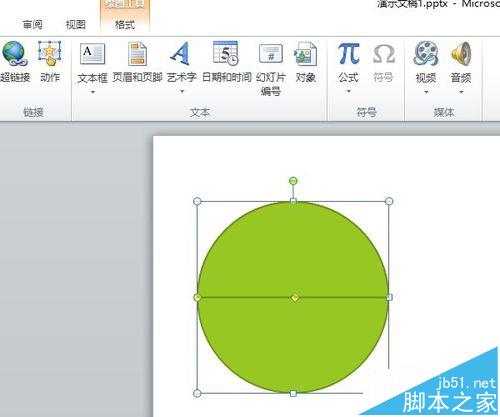This screenshot has height=417, width=500.
Task: Expand the Audio dropdown arrow
Action: [x=461, y=92]
